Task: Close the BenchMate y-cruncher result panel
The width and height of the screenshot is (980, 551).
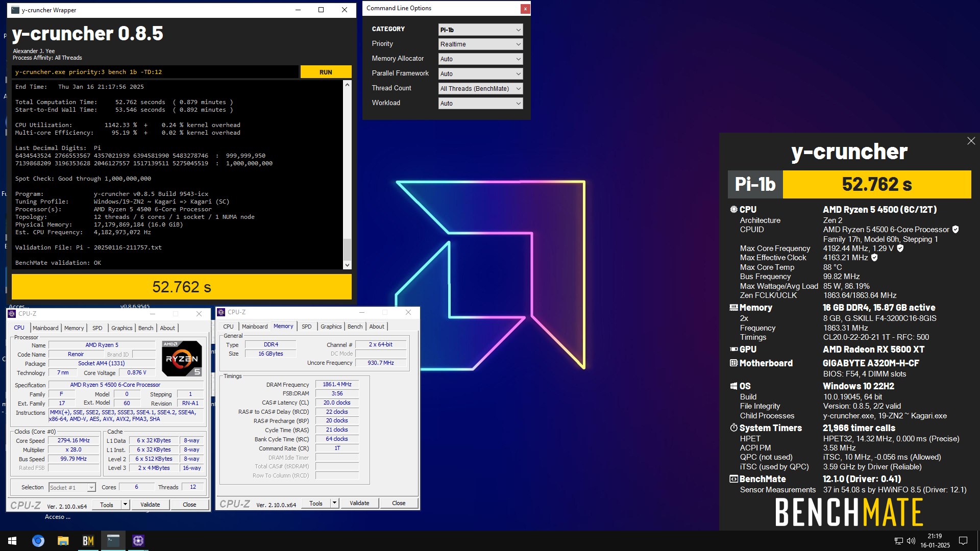Action: tap(971, 141)
